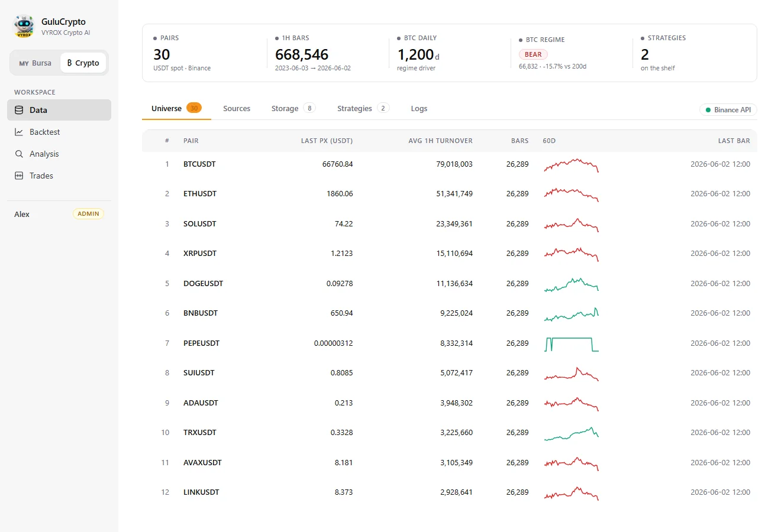
Task: Select the BNBUSDT pair name
Action: tap(201, 313)
